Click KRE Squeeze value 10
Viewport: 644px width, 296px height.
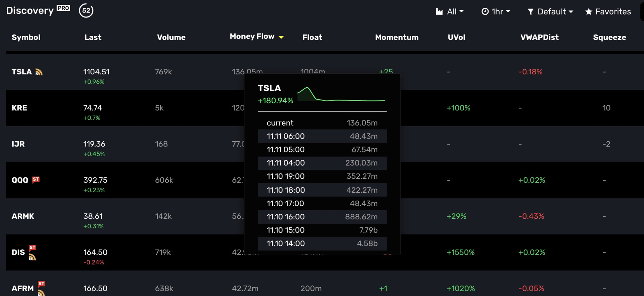click(606, 108)
